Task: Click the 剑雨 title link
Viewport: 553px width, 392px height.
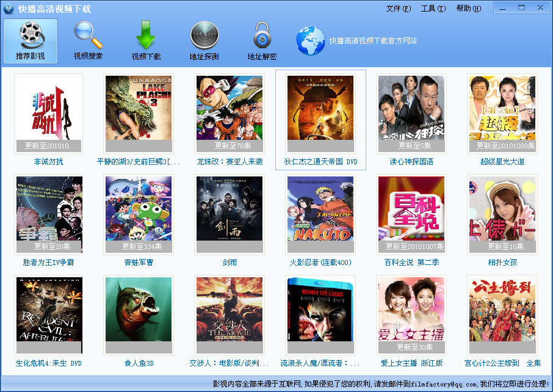Action: (230, 262)
